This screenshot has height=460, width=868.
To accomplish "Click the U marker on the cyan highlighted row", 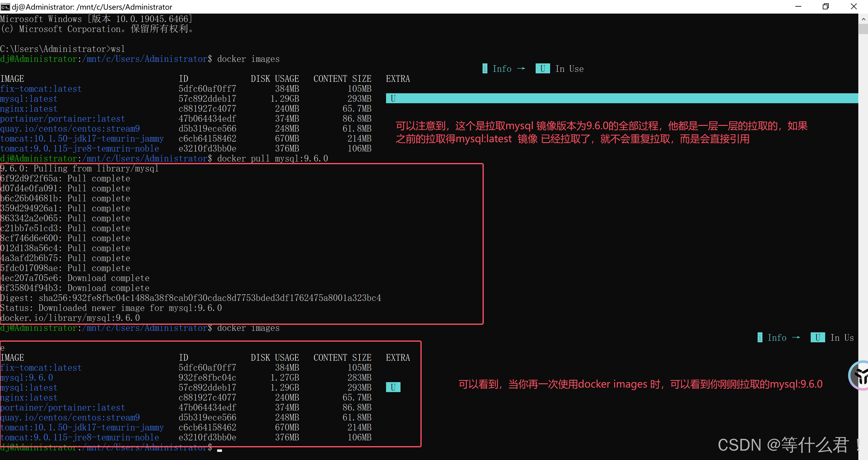I will coord(393,98).
